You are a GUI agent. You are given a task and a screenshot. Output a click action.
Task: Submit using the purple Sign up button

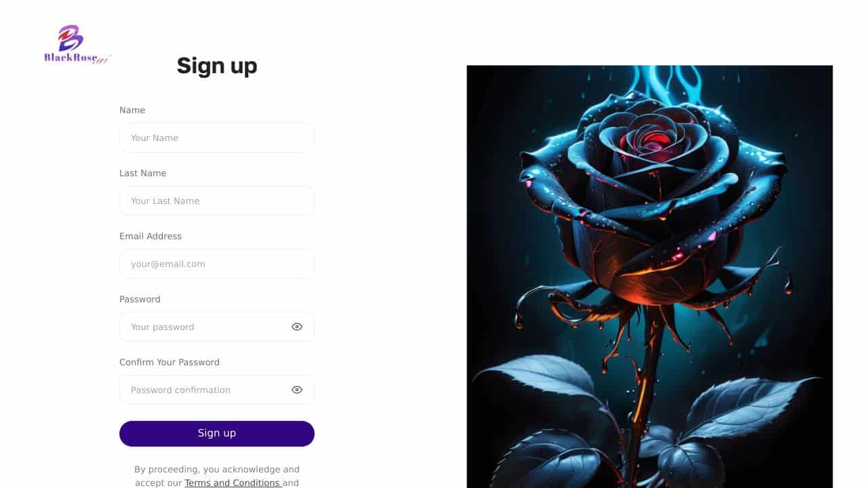point(217,434)
